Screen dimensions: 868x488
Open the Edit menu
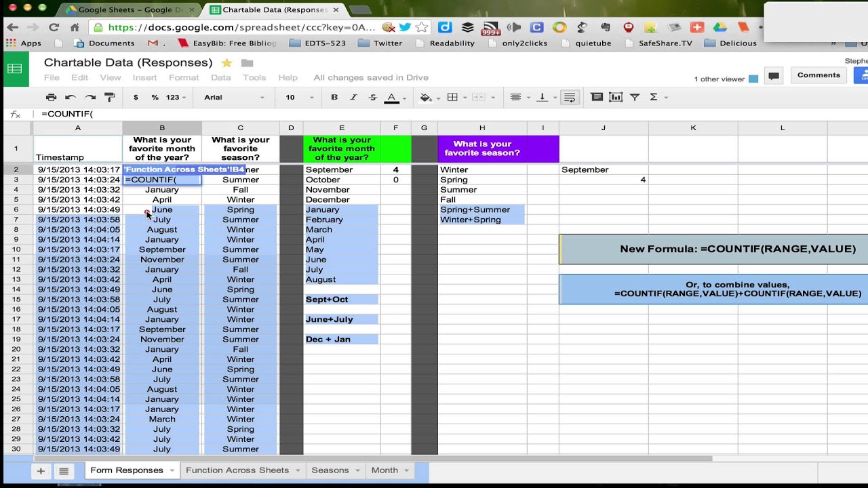click(x=80, y=78)
